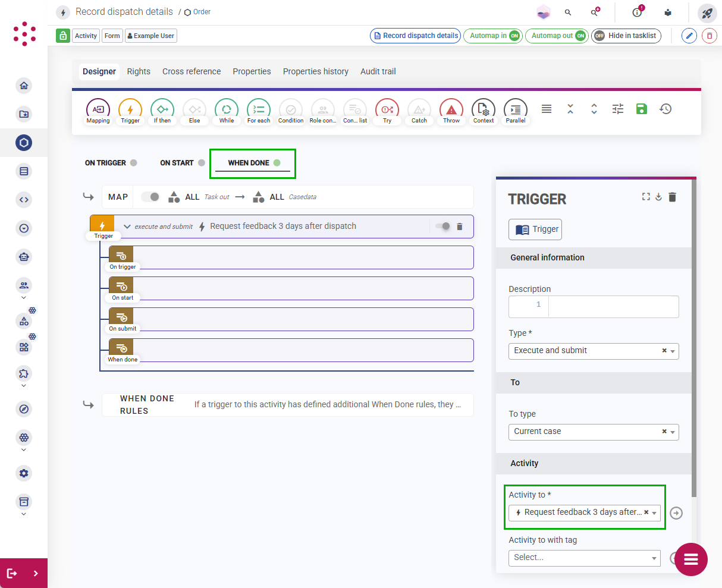Switch to the Rights tab

[139, 71]
